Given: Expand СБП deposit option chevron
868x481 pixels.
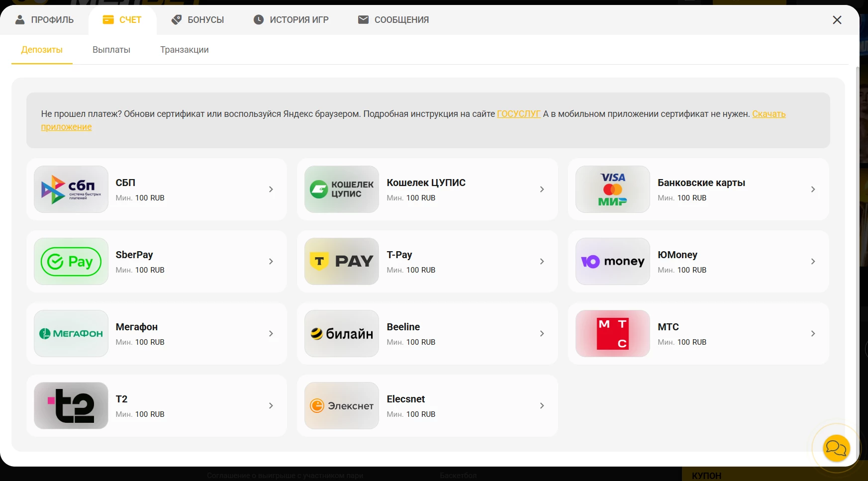Looking at the screenshot, I should pos(271,189).
